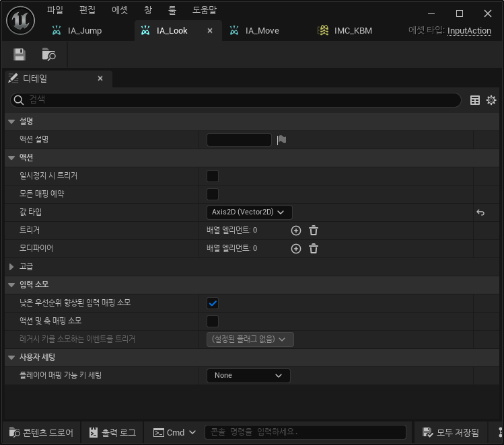
Task: Open property matrix table view icon
Action: click(475, 100)
